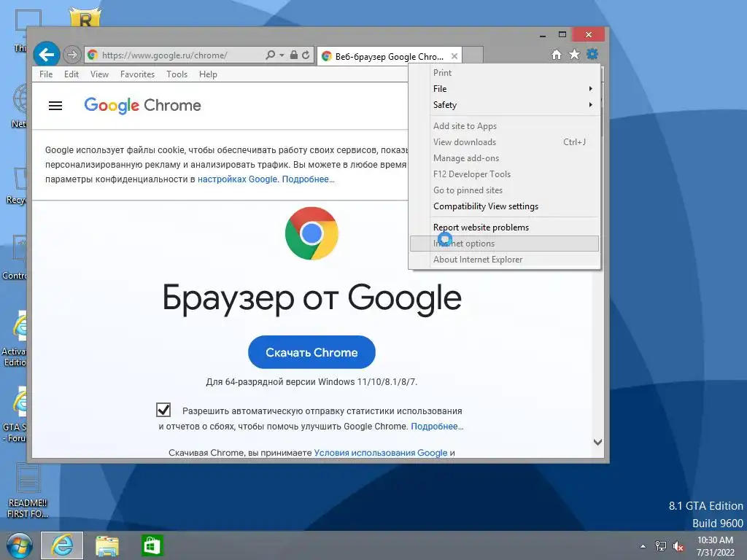Open Favorites with the star icon
This screenshot has width=747, height=560.
575,54
